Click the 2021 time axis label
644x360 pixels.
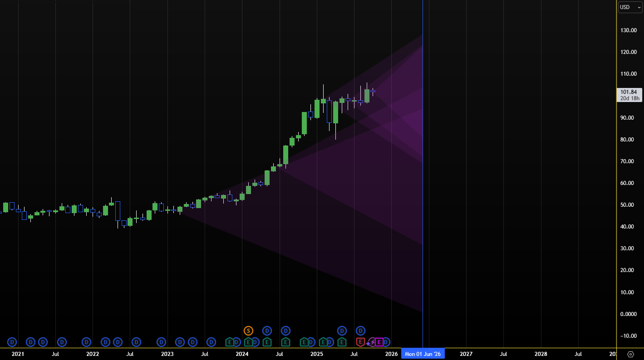pos(18,354)
